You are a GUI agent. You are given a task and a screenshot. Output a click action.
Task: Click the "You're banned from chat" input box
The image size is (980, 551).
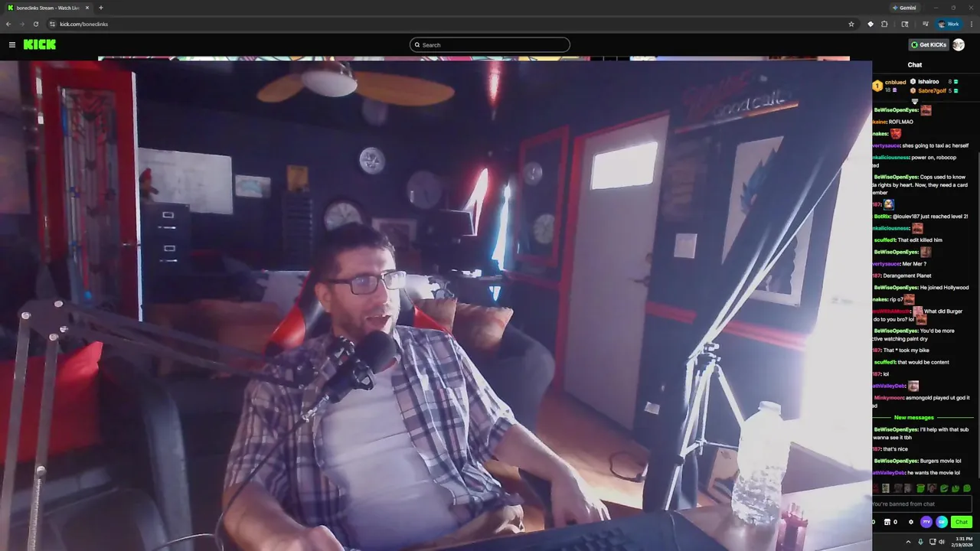pyautogui.click(x=922, y=504)
